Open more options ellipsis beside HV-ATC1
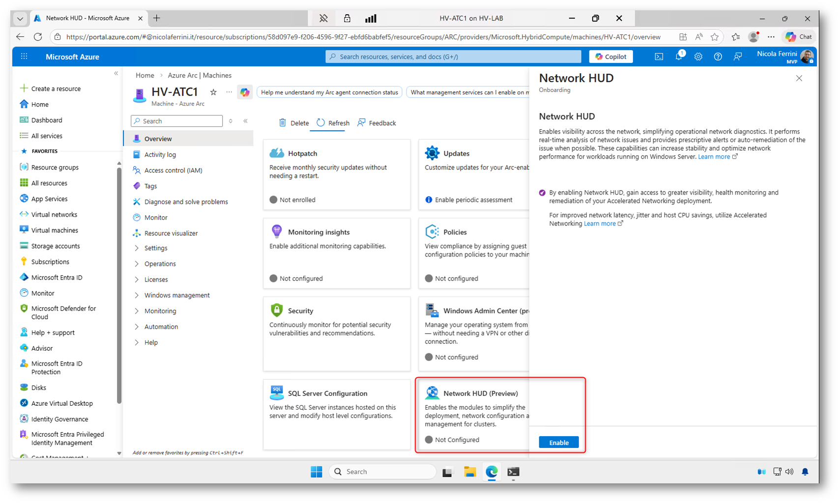 (x=229, y=92)
